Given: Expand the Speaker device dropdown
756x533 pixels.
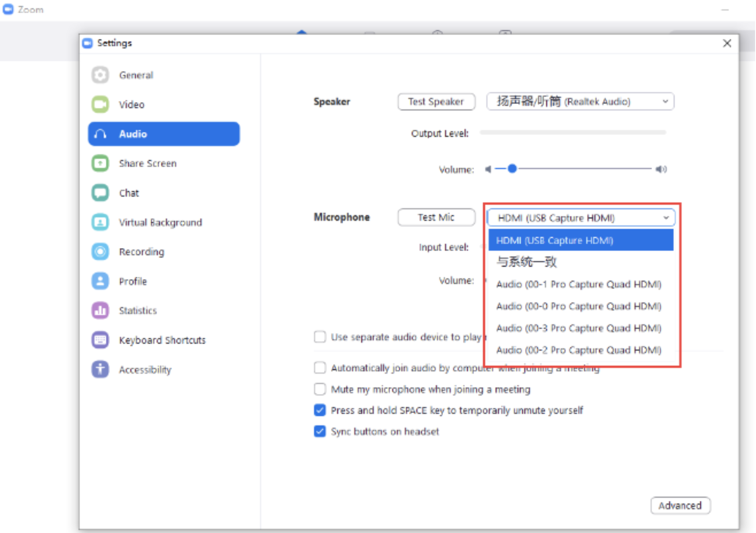Looking at the screenshot, I should pyautogui.click(x=580, y=101).
